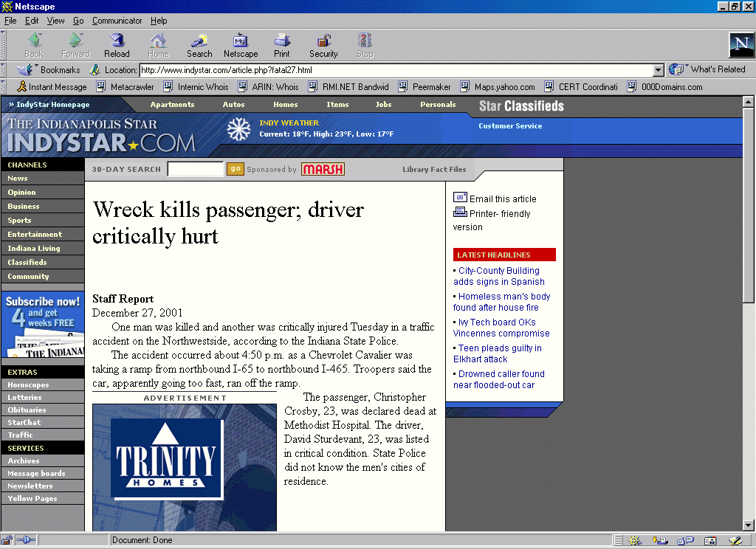Viewport: 756px width, 549px height.
Task: Open the Go menu
Action: pos(78,21)
